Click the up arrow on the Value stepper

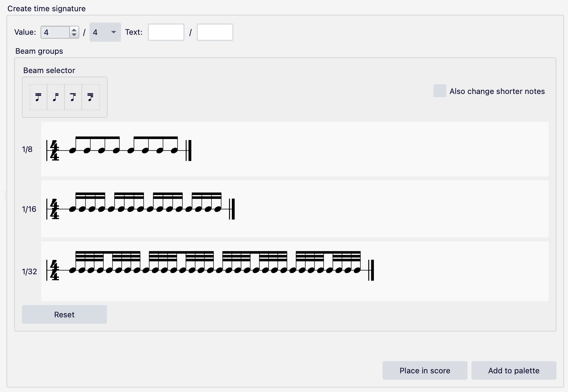(74, 29)
